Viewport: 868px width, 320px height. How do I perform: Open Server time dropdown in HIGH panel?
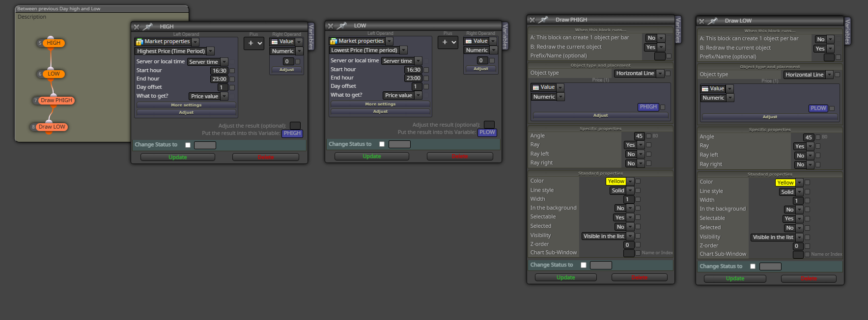click(207, 62)
